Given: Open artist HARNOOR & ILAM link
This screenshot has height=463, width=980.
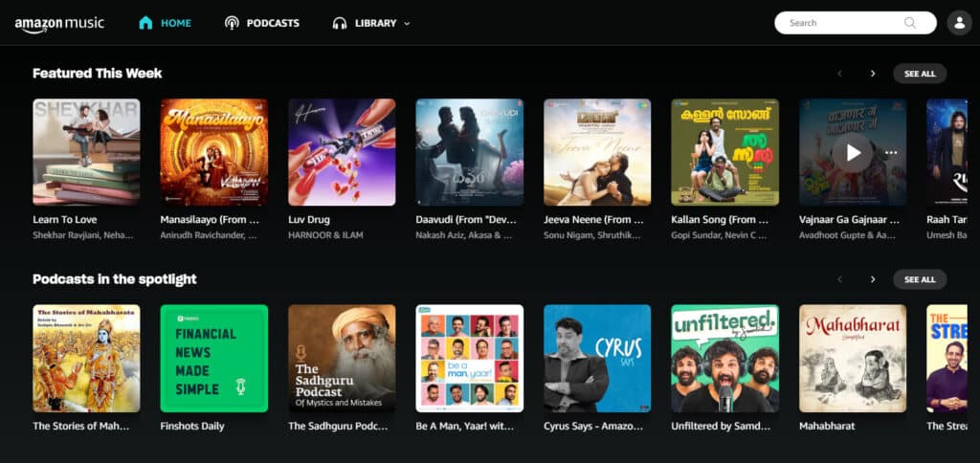Looking at the screenshot, I should [x=325, y=235].
